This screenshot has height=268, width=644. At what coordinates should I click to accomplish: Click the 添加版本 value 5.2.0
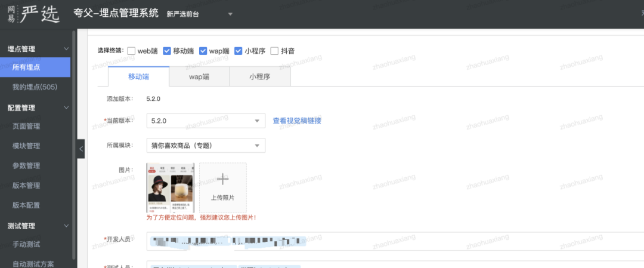(153, 98)
